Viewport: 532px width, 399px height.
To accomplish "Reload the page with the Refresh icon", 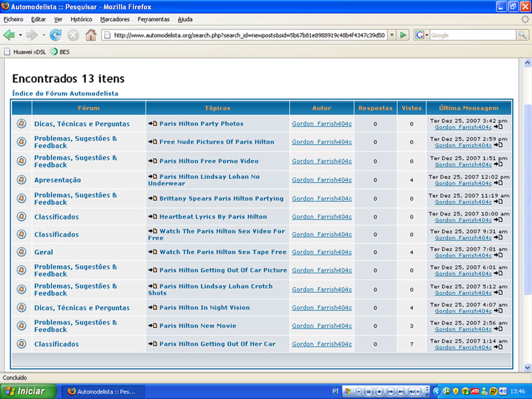I will 56,35.
